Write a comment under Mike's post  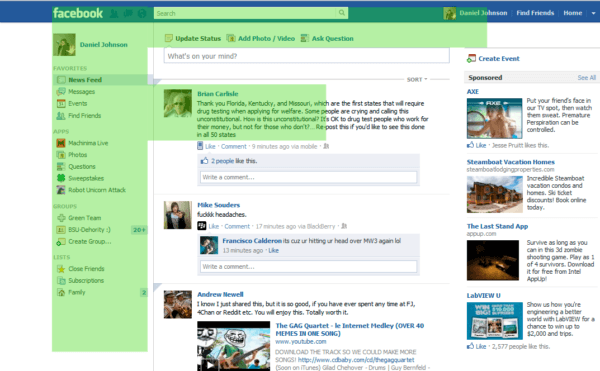(308, 267)
